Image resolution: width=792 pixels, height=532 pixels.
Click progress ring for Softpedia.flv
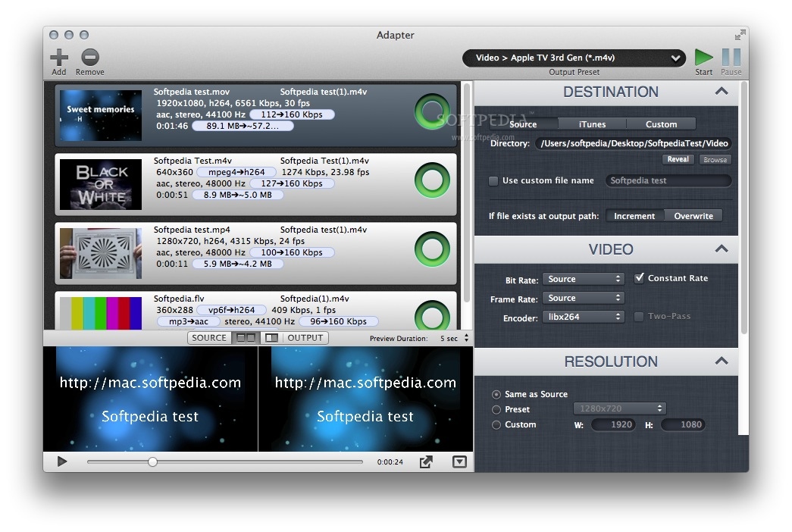click(432, 315)
